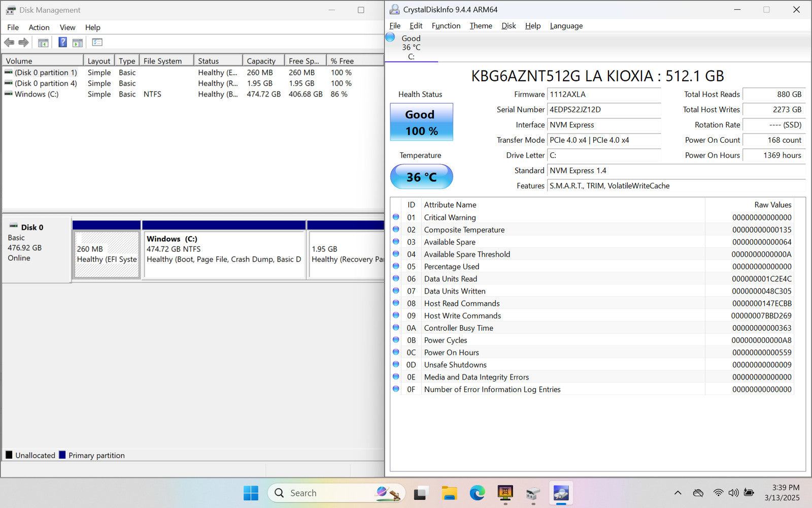
Task: Click Primary partition blue legend swatch
Action: [62, 455]
